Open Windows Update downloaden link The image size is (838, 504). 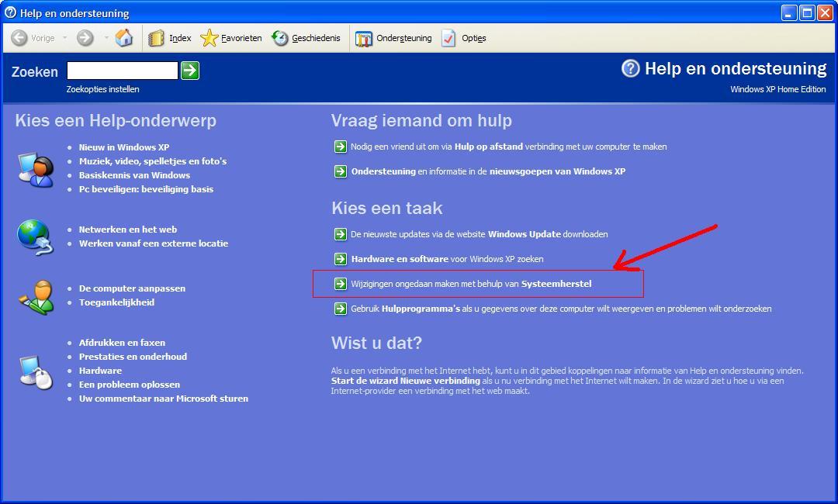point(480,234)
